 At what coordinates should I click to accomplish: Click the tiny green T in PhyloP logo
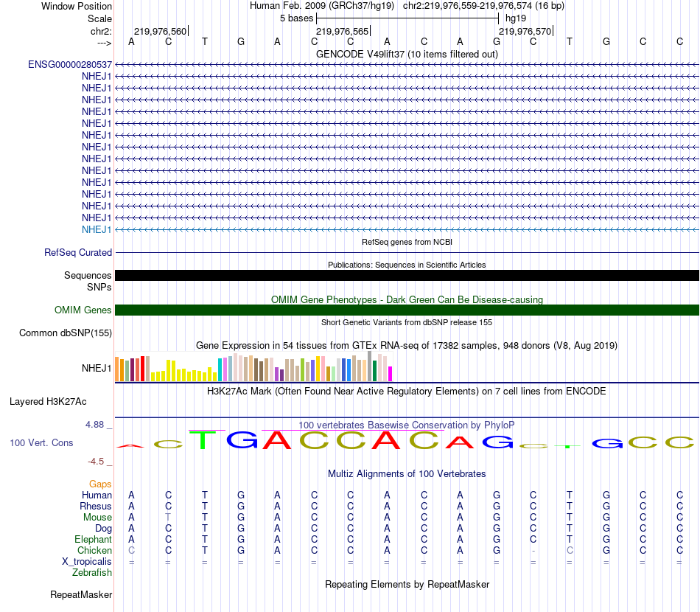(x=567, y=446)
